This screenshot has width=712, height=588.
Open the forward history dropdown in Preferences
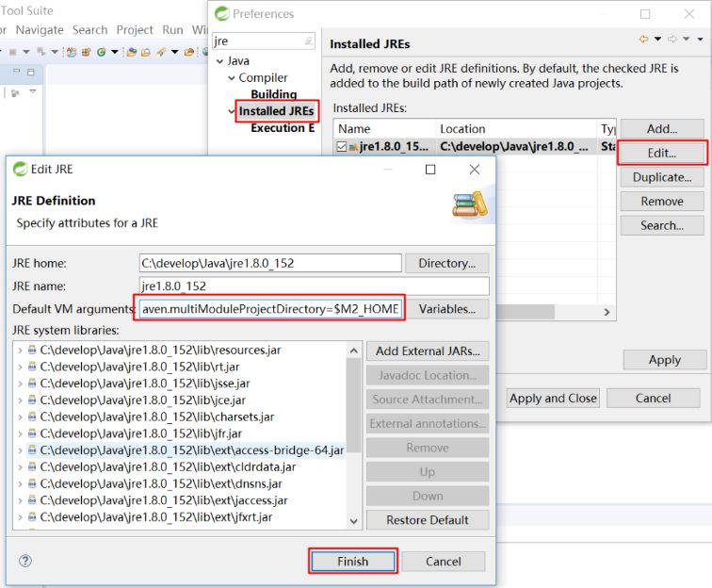687,39
